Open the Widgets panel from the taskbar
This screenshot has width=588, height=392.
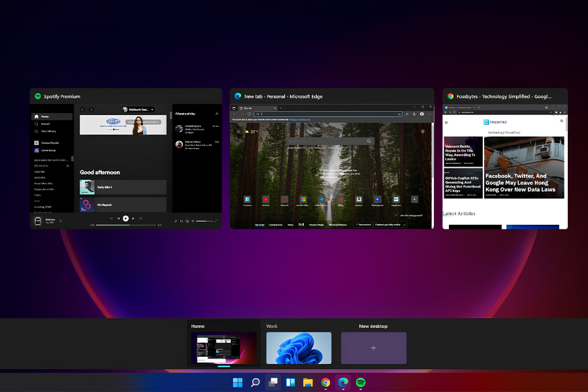[x=291, y=382]
